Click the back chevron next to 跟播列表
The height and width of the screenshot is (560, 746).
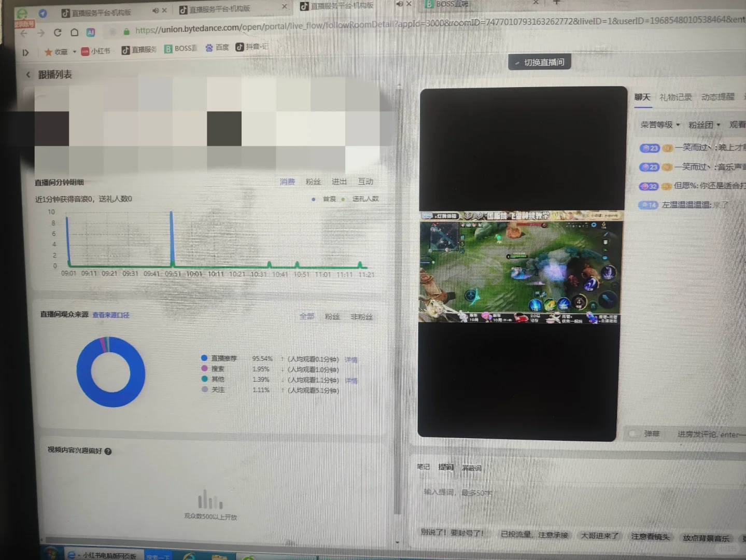[x=28, y=75]
